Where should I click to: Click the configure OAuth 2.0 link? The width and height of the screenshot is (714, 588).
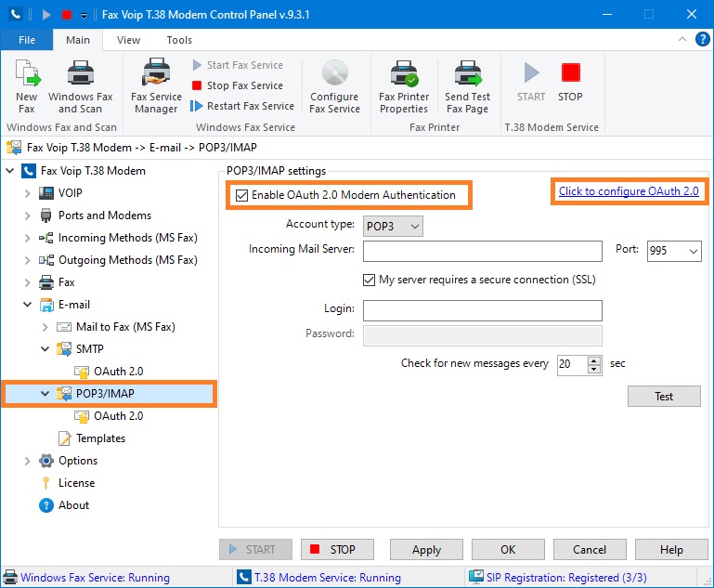(629, 191)
